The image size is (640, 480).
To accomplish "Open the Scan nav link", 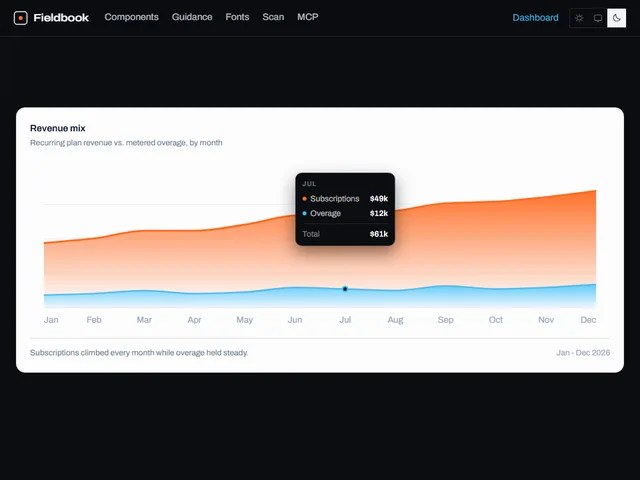I will click(273, 17).
